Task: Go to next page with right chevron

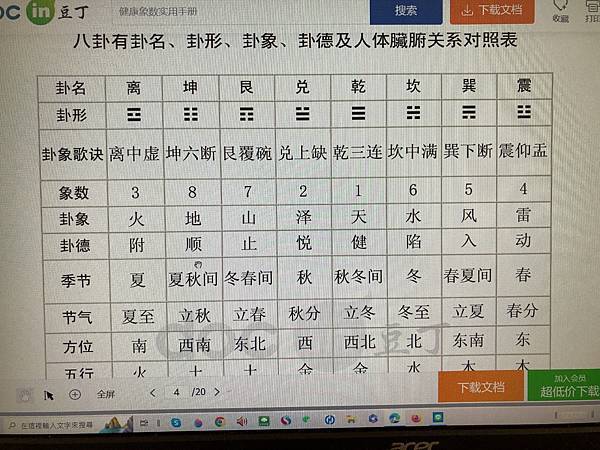Action: (x=217, y=392)
